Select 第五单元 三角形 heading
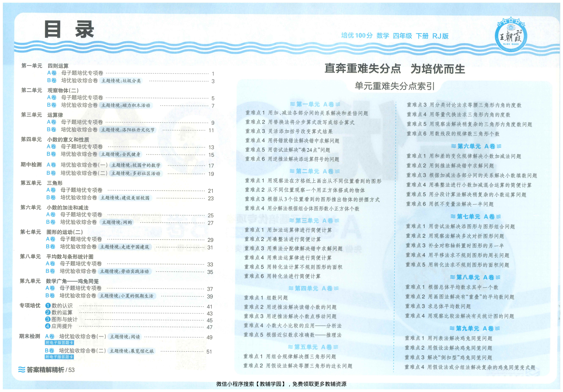 pos(41,183)
